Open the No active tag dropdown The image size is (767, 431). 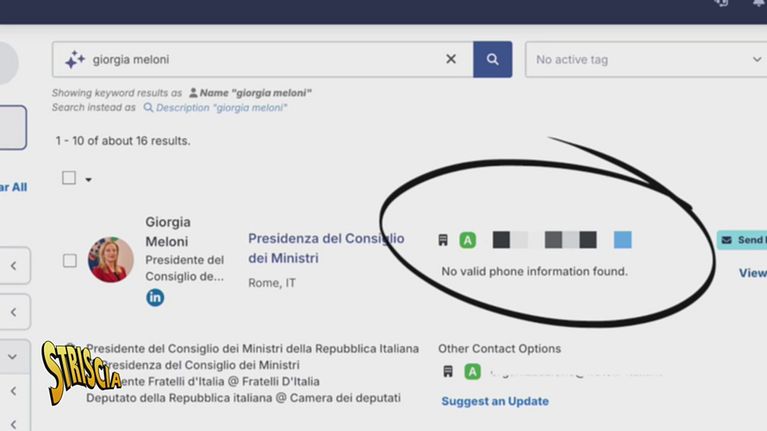pyautogui.click(x=645, y=60)
